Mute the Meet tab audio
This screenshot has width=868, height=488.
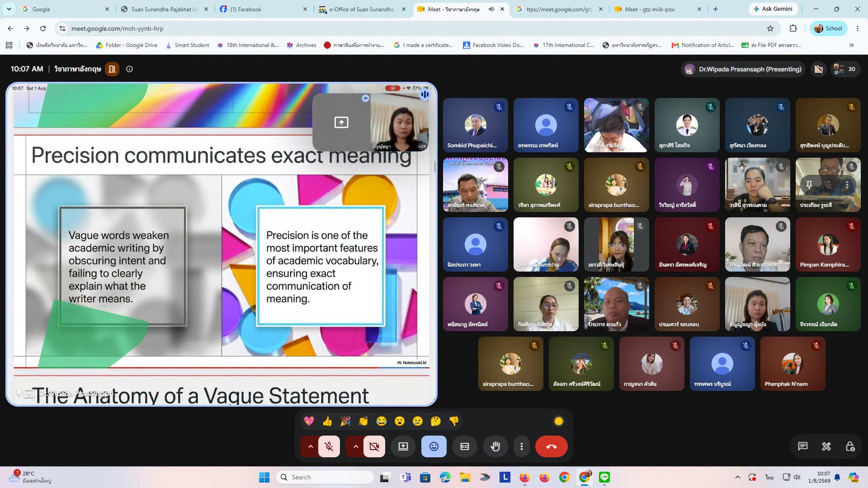coord(491,9)
